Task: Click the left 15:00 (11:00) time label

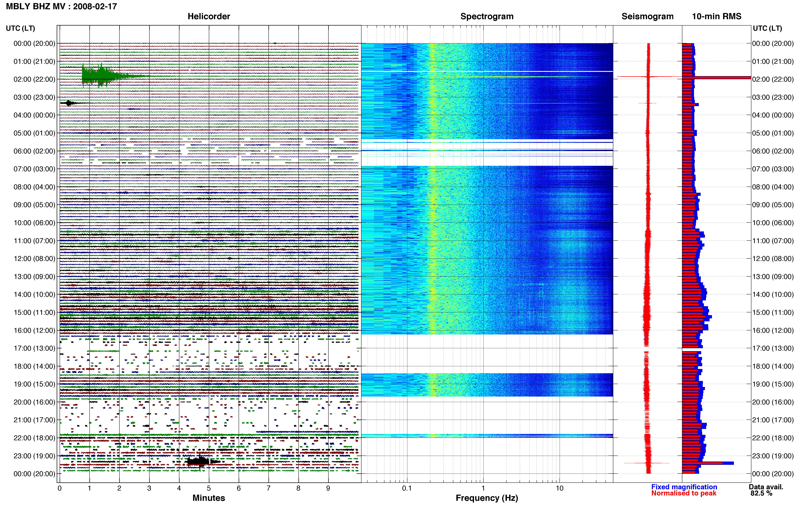Action: [x=34, y=312]
